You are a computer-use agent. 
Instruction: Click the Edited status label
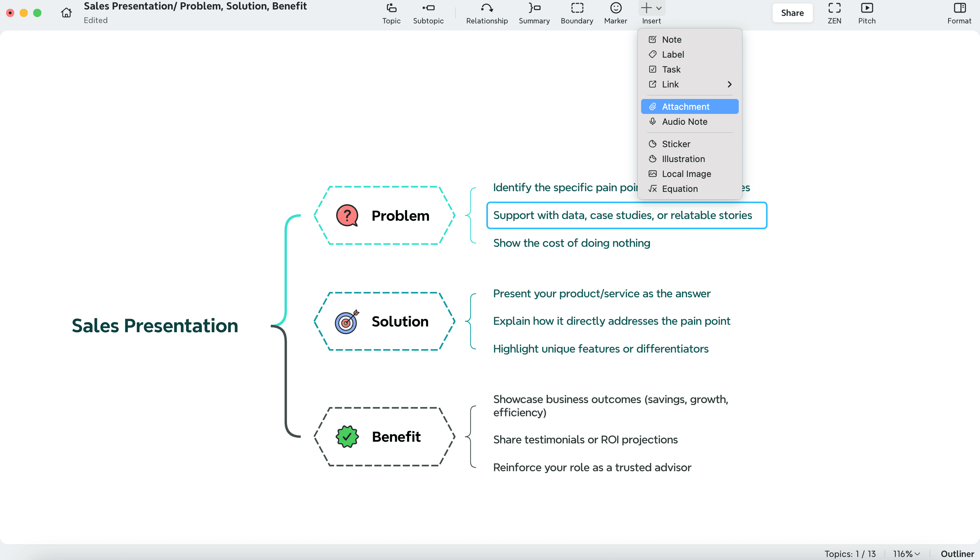(95, 20)
